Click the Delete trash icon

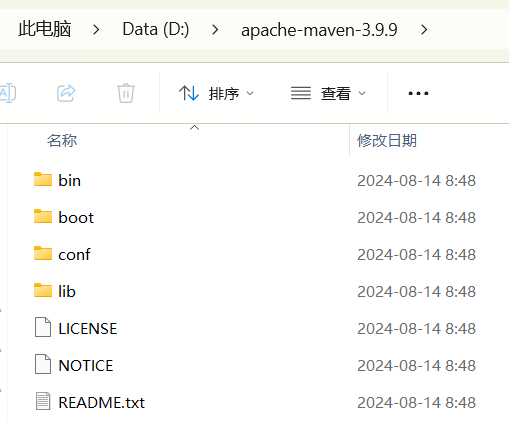[x=126, y=93]
